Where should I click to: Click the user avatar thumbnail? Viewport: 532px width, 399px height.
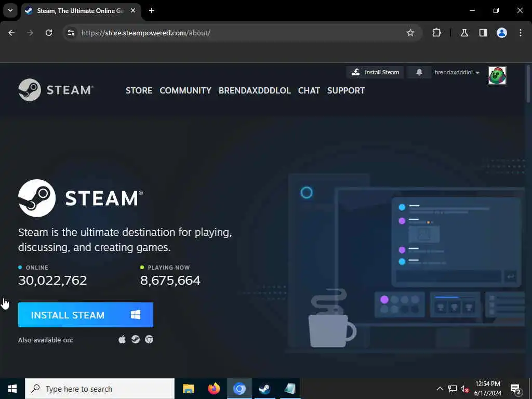[497, 75]
